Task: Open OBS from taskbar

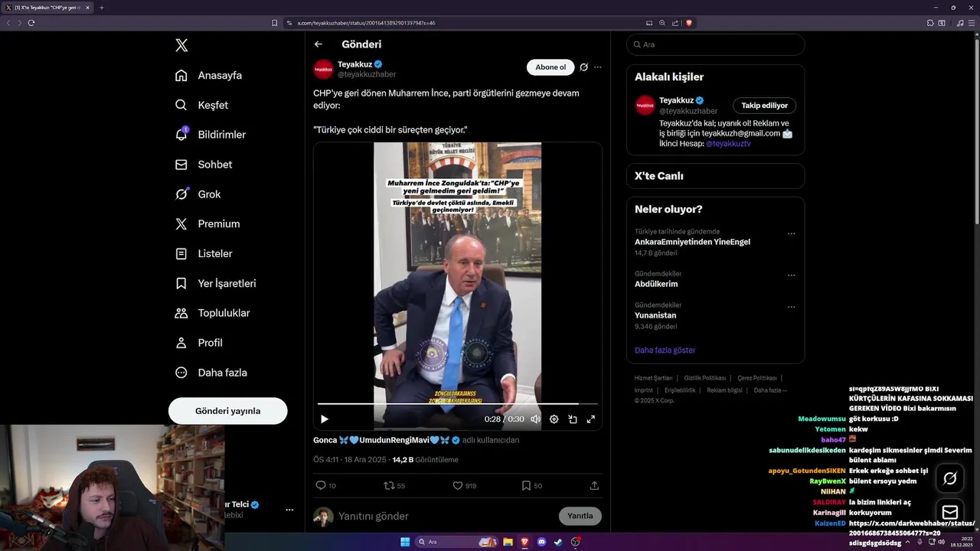Action: pos(575,542)
